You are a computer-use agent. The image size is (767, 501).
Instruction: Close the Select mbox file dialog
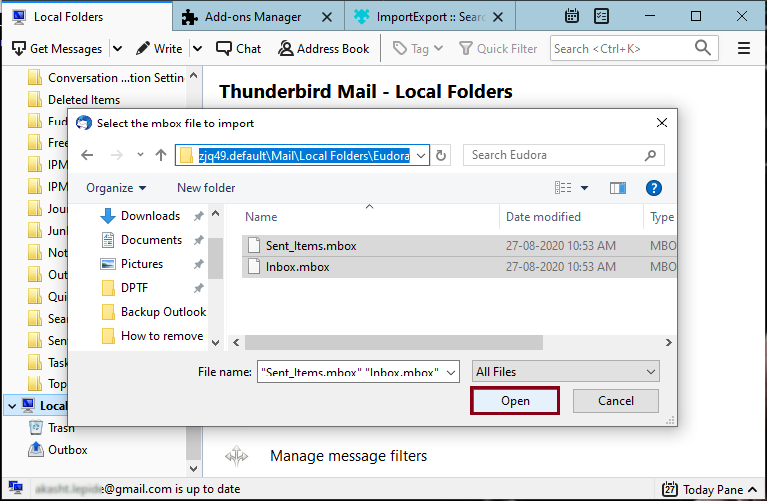pyautogui.click(x=661, y=123)
